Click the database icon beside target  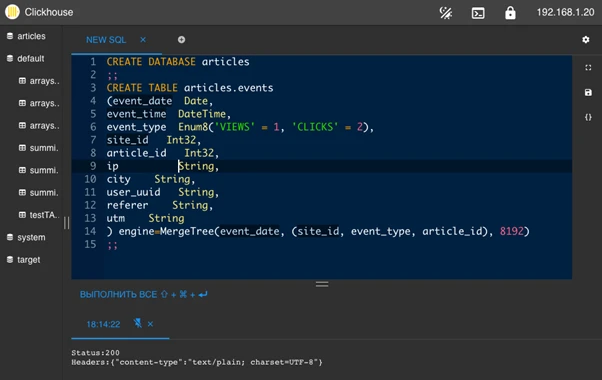click(x=10, y=260)
